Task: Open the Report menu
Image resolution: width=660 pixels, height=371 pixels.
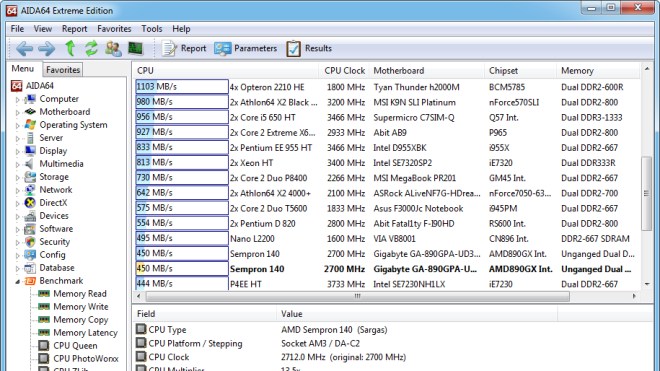Action: (75, 29)
